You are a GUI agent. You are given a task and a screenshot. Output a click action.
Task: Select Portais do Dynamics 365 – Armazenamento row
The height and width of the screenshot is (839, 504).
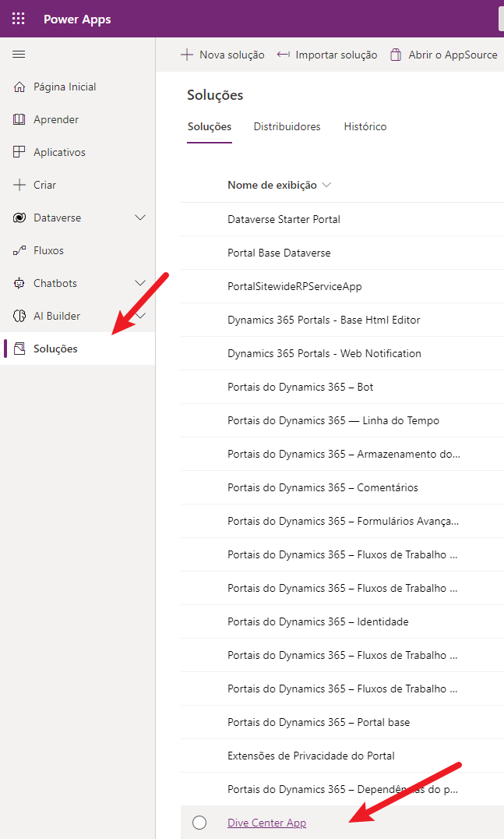[x=342, y=454]
